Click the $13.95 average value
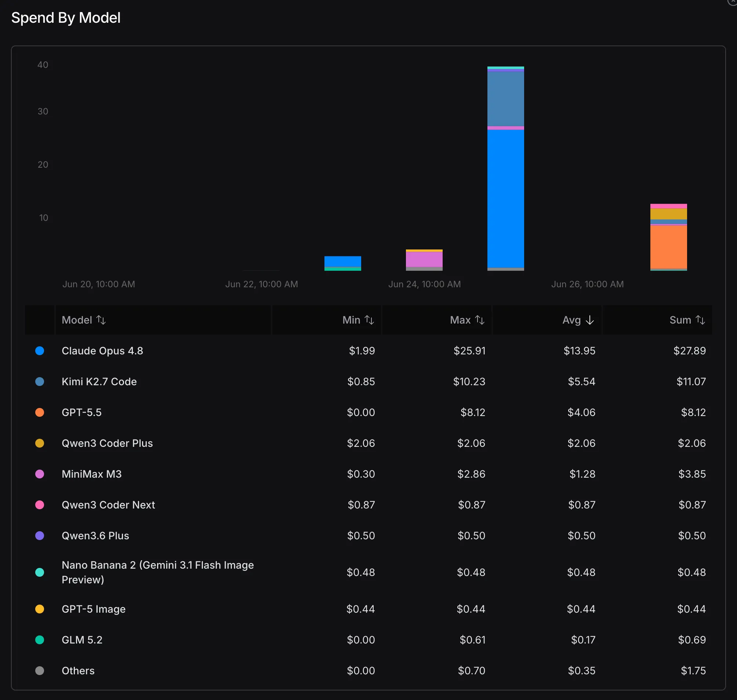 (x=580, y=351)
